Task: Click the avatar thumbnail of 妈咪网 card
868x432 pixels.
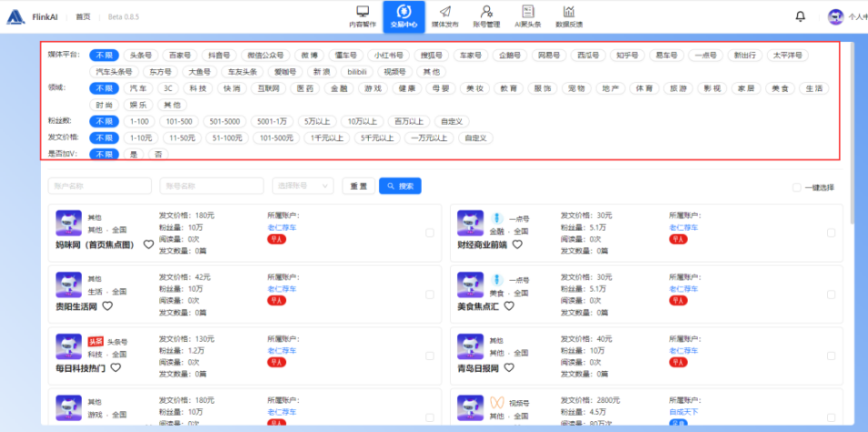Action: click(69, 223)
